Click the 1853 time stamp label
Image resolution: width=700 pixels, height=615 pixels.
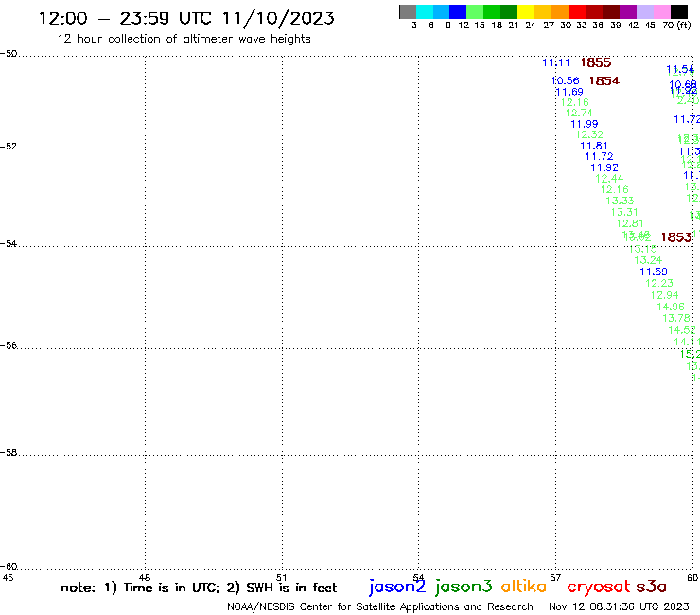(x=676, y=237)
